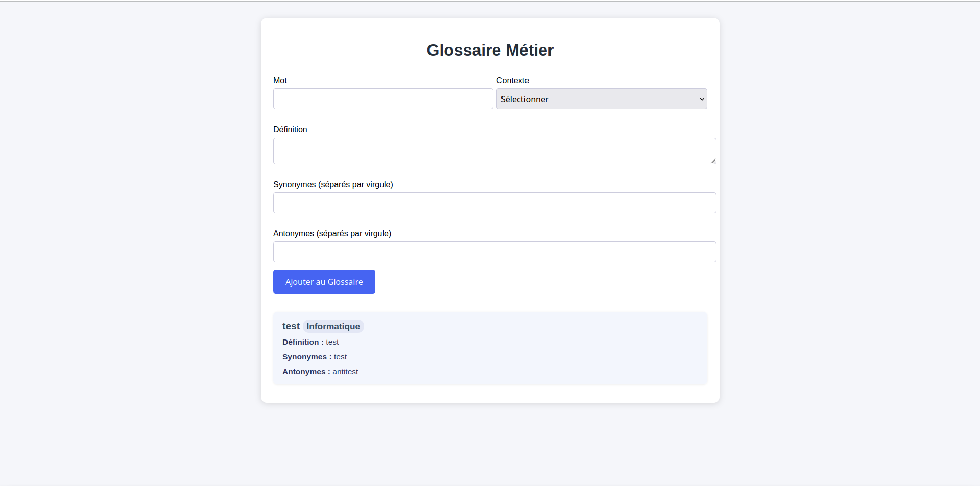
Task: Click the entry's Synonymes line
Action: pos(315,357)
